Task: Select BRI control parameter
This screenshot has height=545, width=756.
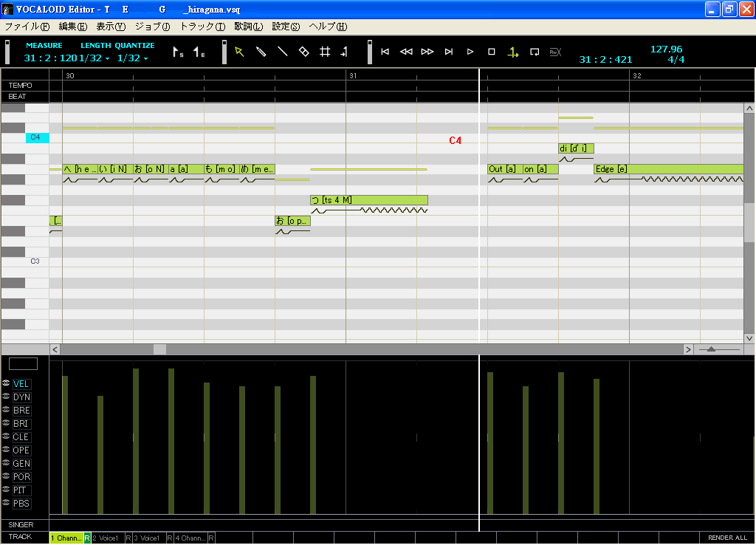Action: pyautogui.click(x=21, y=423)
